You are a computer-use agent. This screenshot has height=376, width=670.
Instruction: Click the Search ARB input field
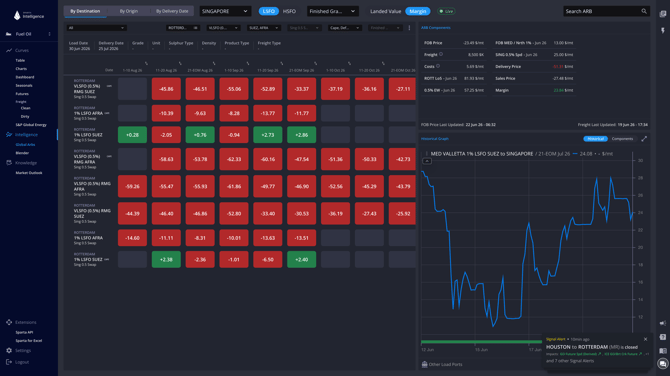pyautogui.click(x=606, y=11)
